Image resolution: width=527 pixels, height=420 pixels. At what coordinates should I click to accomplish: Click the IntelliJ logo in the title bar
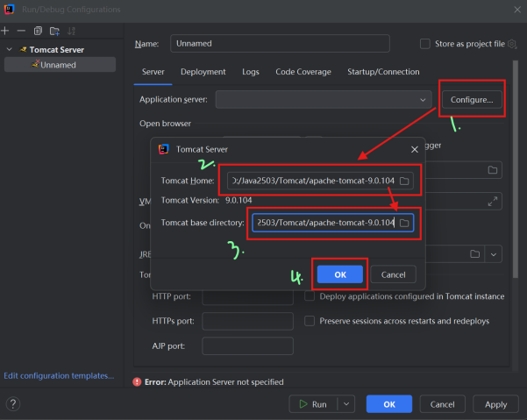click(x=9, y=9)
